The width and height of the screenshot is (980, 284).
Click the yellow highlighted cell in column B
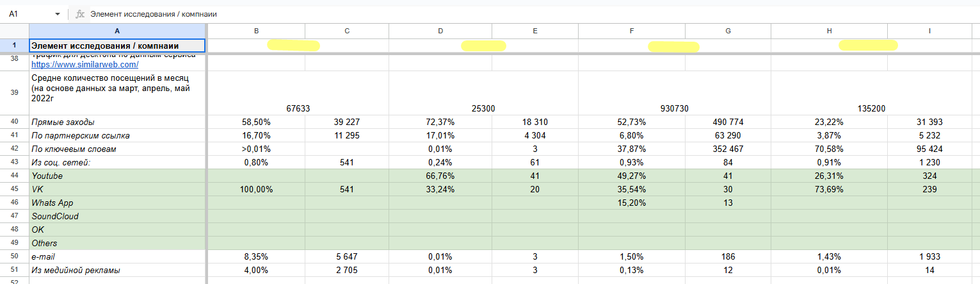point(294,46)
